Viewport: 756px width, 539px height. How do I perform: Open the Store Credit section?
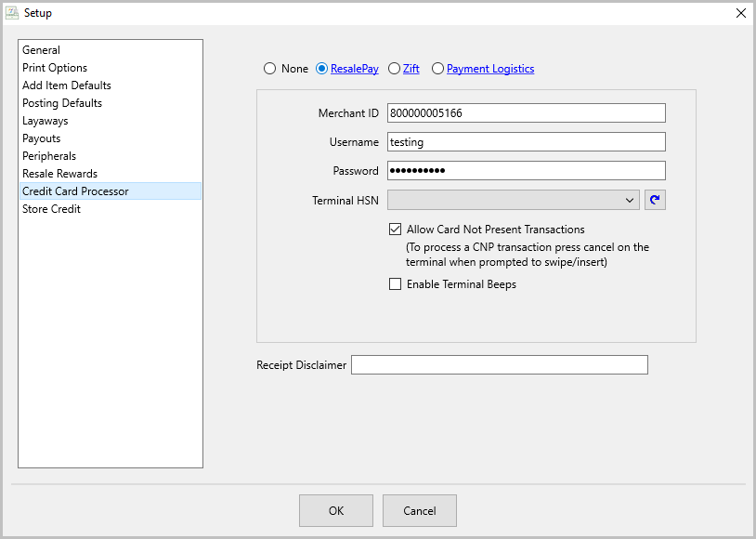[x=110, y=209]
